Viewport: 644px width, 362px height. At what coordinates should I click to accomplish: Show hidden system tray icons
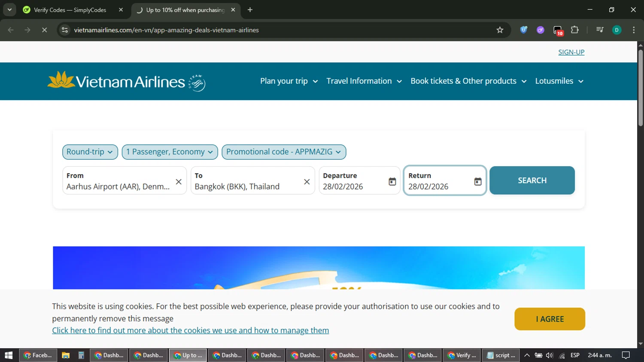(x=527, y=355)
